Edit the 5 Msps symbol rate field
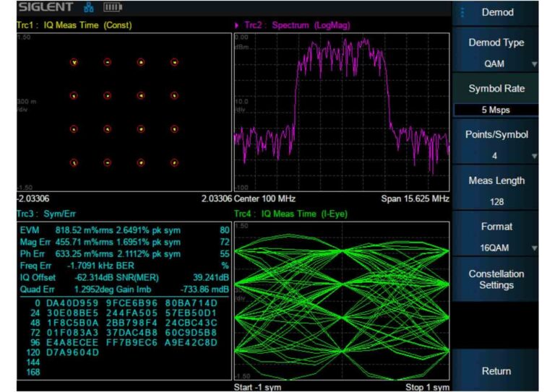This screenshot has width=555, height=392. click(x=496, y=110)
